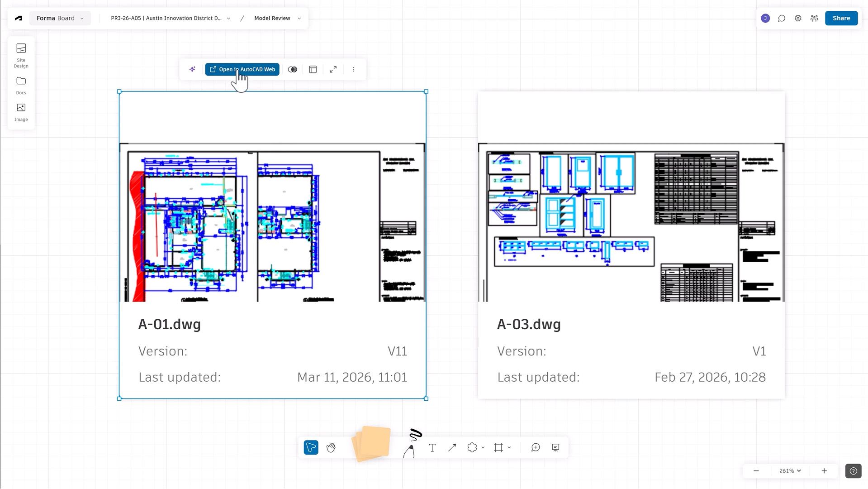Open the collaborators people icon
The width and height of the screenshot is (868, 489).
click(814, 19)
